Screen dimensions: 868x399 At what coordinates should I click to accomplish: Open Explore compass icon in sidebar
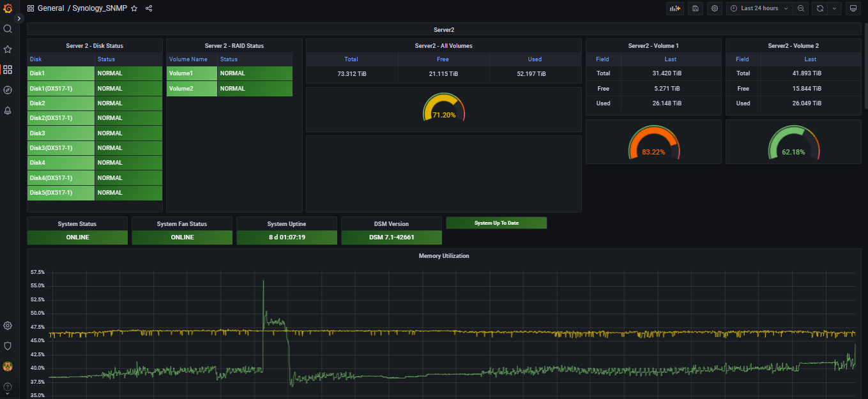click(x=8, y=90)
